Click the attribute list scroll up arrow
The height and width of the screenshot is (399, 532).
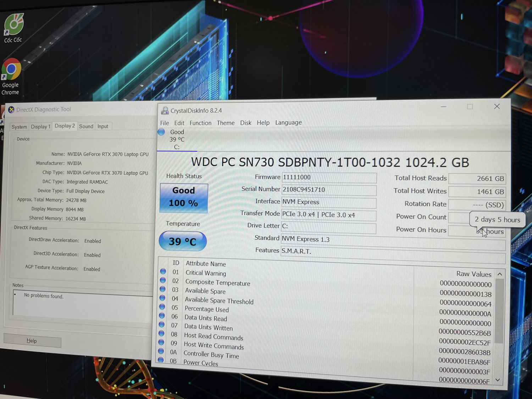point(500,274)
